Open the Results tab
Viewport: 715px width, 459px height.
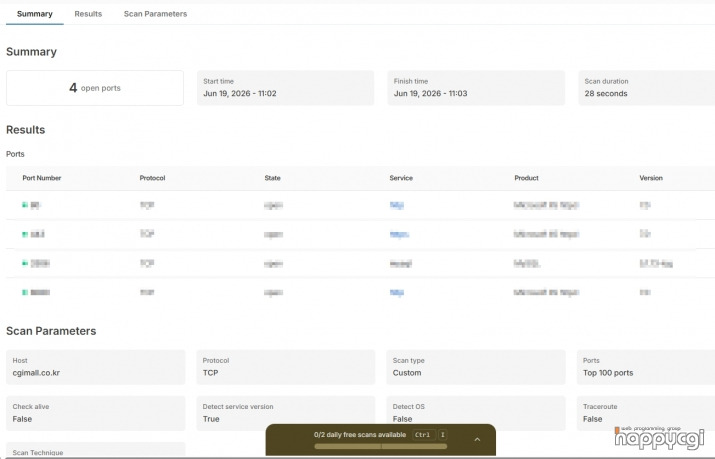pyautogui.click(x=88, y=14)
